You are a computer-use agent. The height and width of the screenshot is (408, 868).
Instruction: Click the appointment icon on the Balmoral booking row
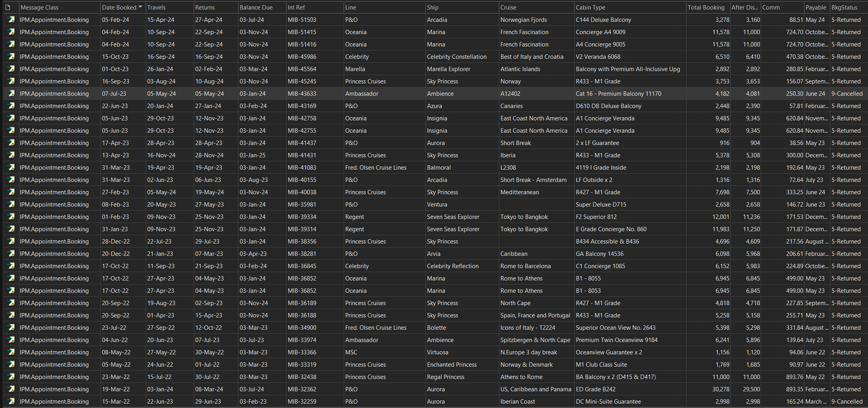pos(11,167)
